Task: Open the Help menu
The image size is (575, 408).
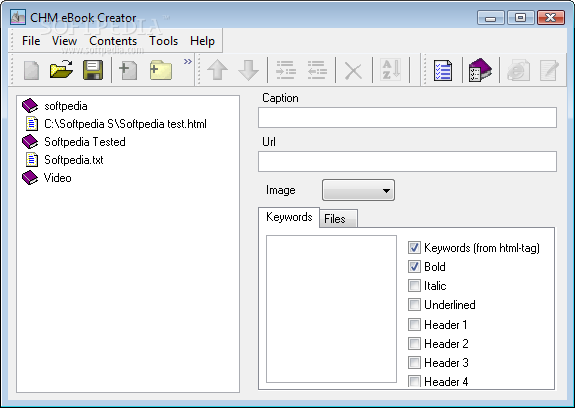Action: pos(202,41)
